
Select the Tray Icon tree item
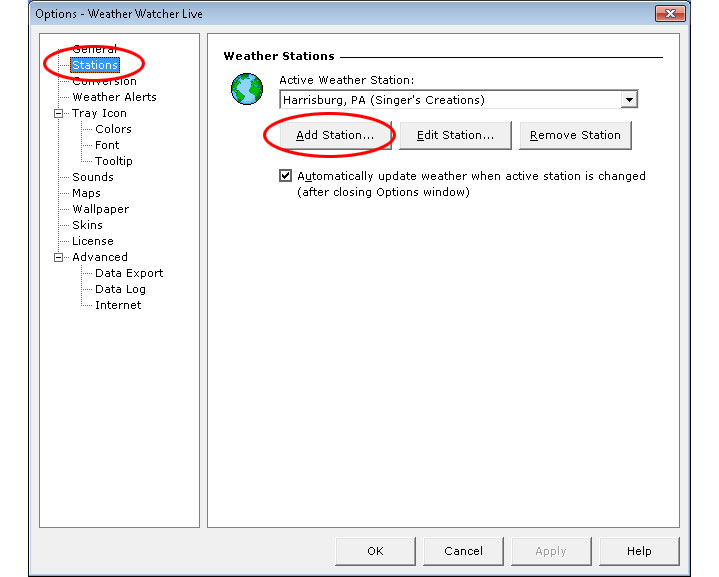point(99,113)
